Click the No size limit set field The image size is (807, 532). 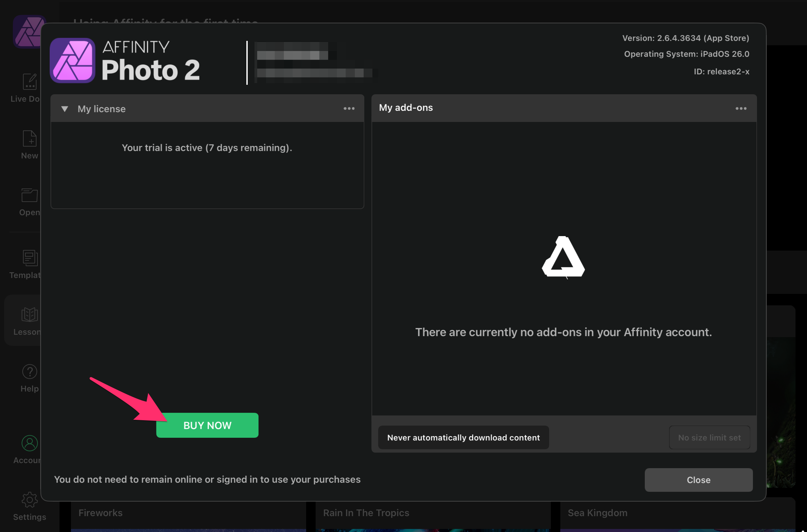[709, 438]
